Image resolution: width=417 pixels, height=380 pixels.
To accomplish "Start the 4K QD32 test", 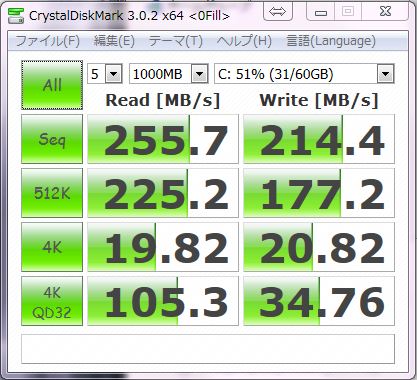I will 52,301.
